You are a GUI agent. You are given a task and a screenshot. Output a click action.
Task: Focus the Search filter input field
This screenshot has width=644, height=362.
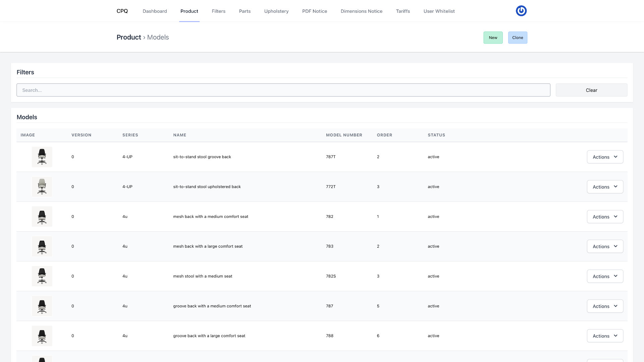pos(283,90)
